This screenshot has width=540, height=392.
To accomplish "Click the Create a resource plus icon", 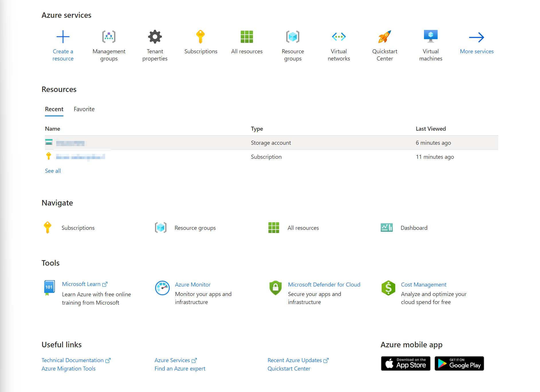I will pyautogui.click(x=63, y=37).
